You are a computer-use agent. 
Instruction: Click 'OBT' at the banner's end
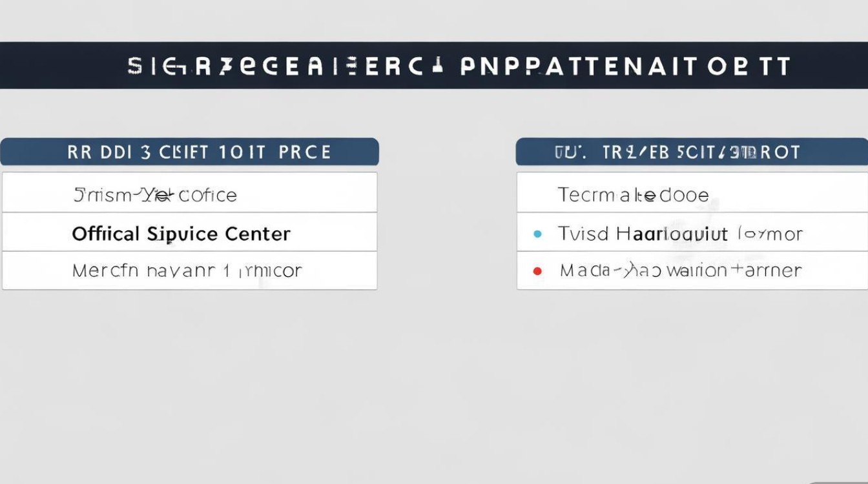pyautogui.click(x=749, y=66)
